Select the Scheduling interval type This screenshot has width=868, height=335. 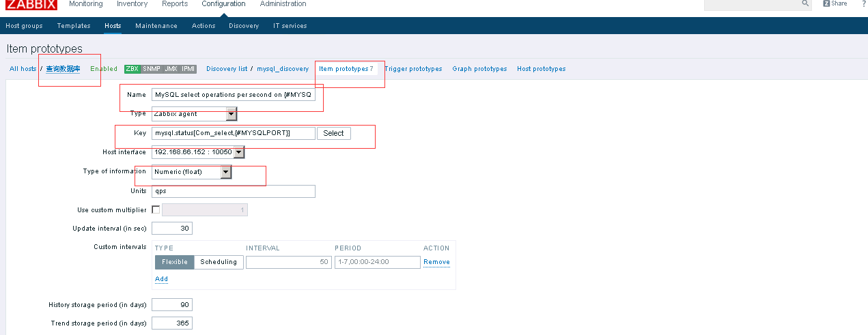[219, 262]
